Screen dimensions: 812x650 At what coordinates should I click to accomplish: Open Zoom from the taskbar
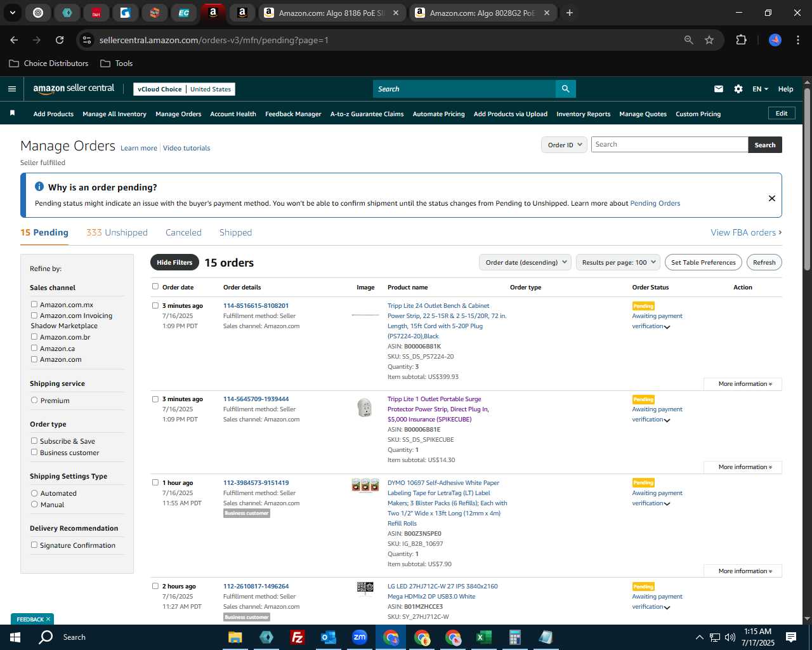pos(359,637)
